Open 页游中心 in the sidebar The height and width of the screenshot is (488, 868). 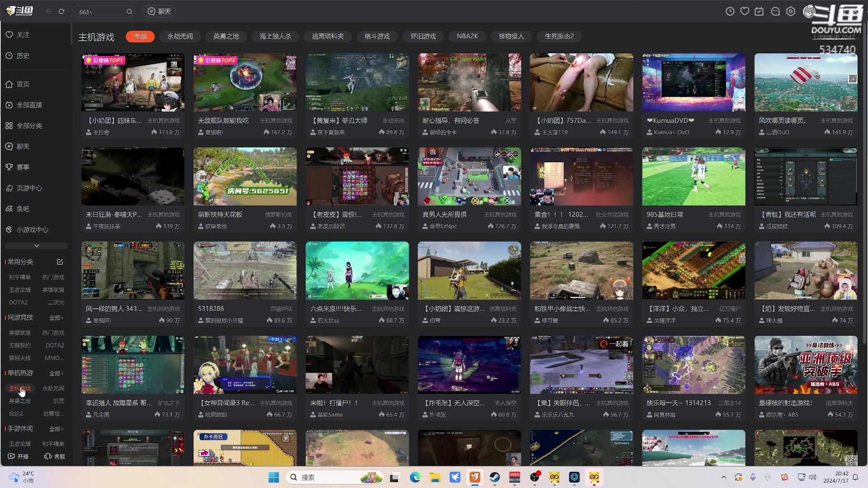[24, 188]
